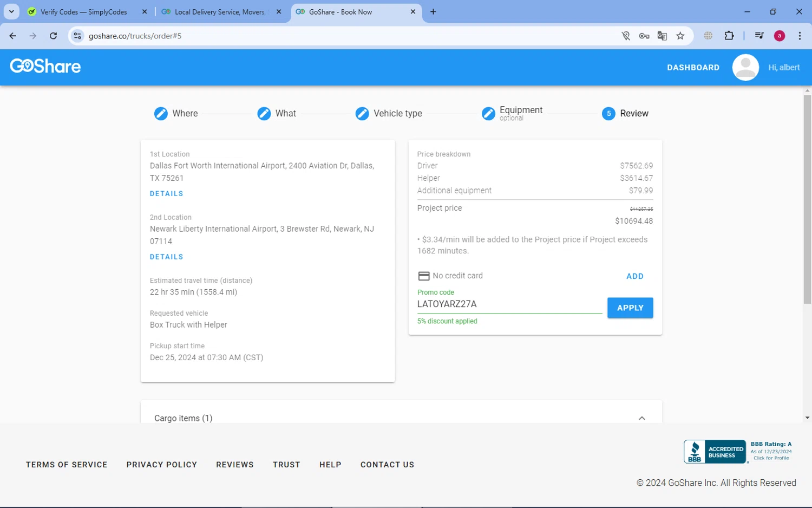The image size is (812, 508).
Task: Close the GoShare Book Now tab
Action: coord(413,11)
